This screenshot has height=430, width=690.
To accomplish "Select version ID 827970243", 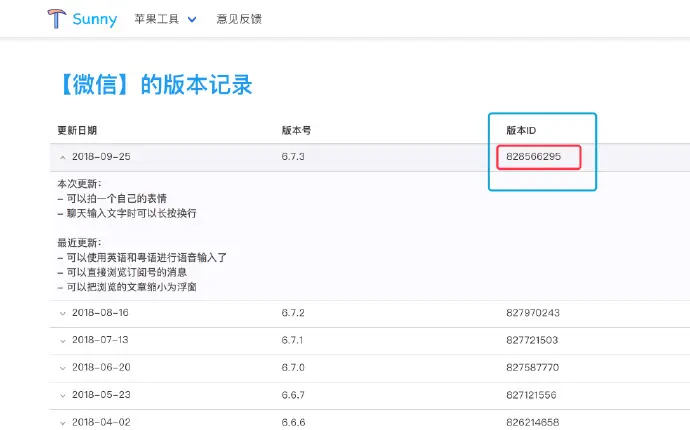I will tap(533, 313).
